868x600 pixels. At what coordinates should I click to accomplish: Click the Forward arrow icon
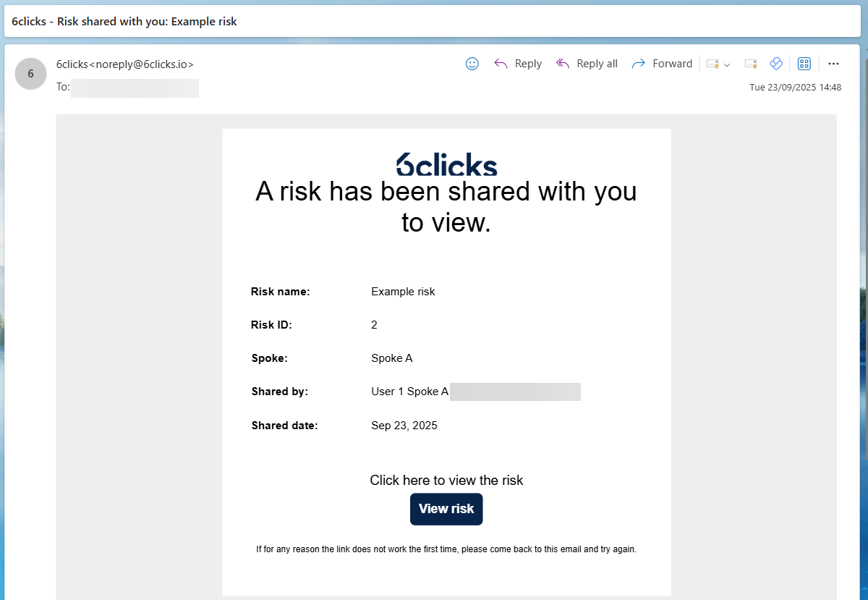click(638, 64)
